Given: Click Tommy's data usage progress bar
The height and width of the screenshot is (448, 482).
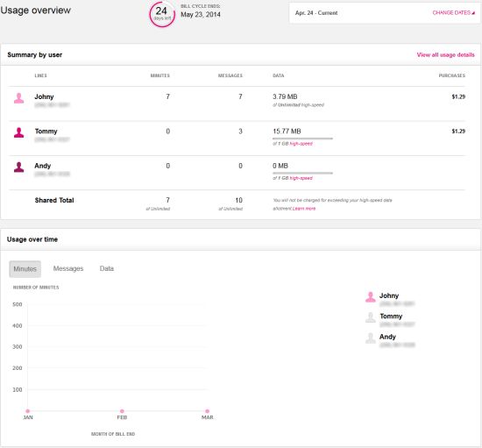Looking at the screenshot, I should click(302, 139).
